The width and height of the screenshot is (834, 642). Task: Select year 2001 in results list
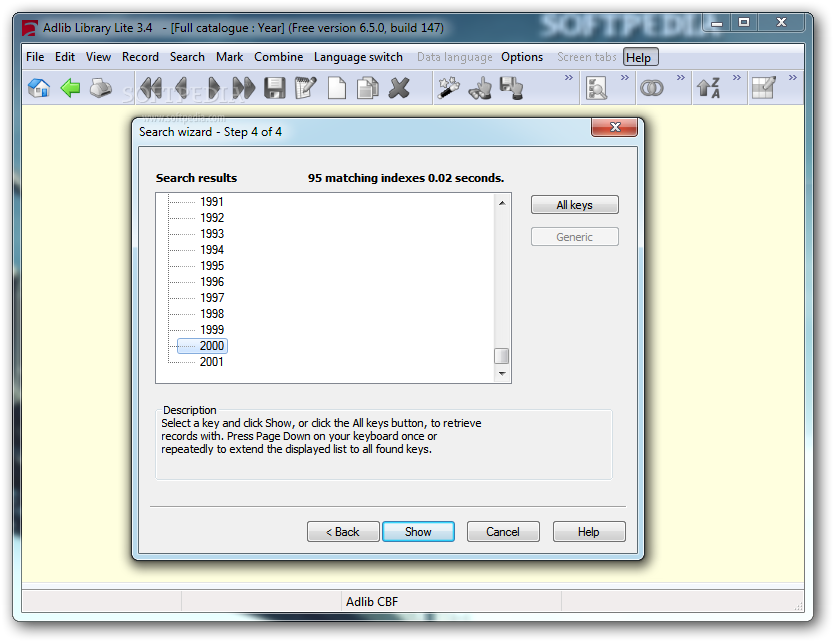point(212,362)
